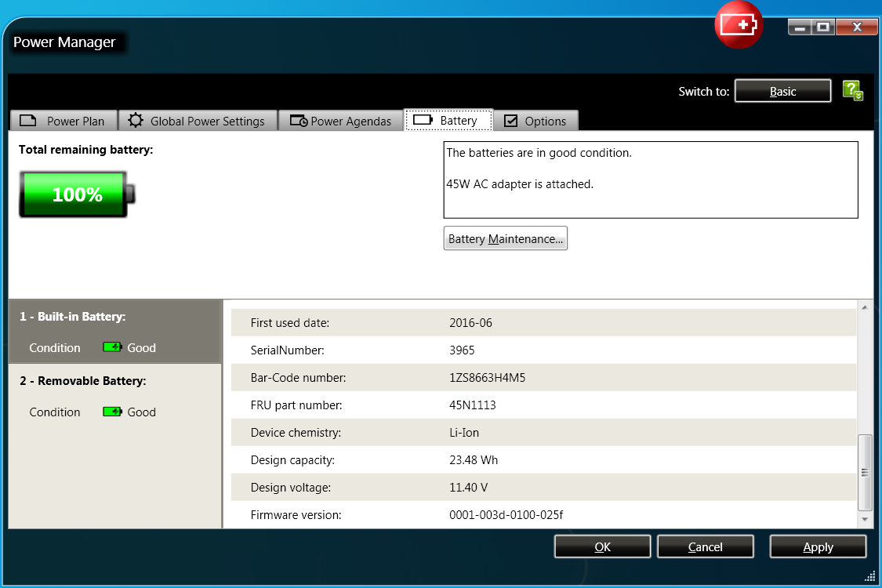
Task: Click the Cancel button
Action: coord(706,546)
